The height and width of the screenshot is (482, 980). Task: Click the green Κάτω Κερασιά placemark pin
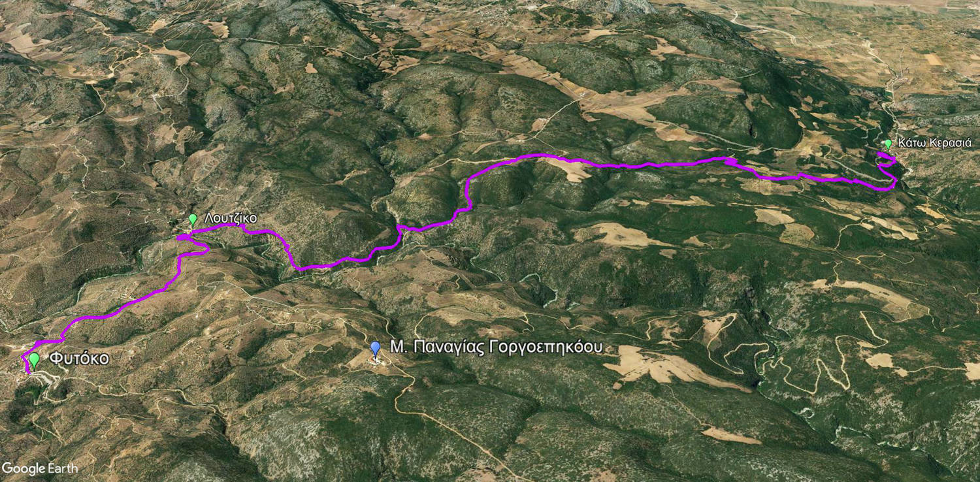[x=888, y=144]
